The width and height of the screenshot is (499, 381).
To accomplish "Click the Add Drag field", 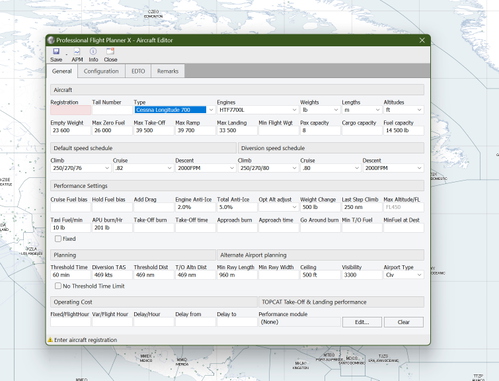I will pos(154,207).
